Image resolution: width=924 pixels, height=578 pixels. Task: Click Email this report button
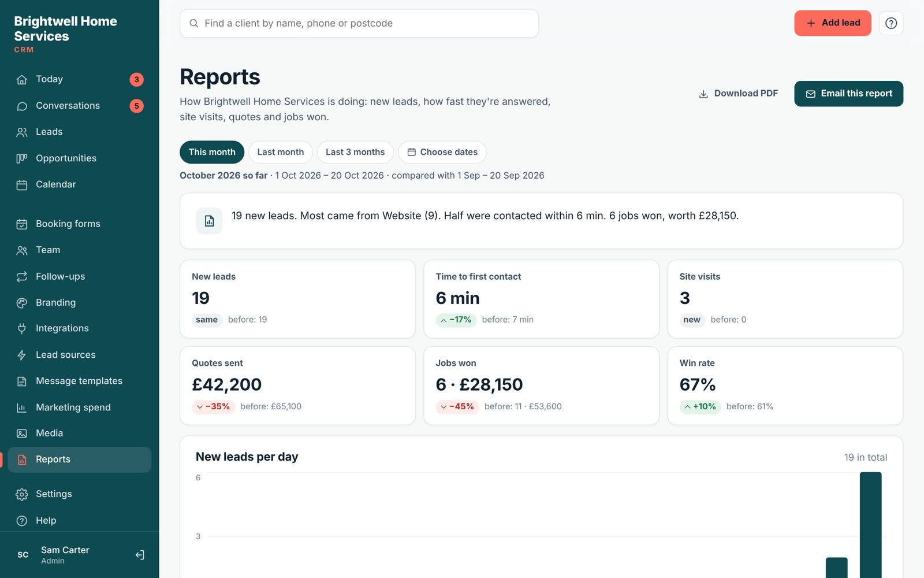click(848, 94)
